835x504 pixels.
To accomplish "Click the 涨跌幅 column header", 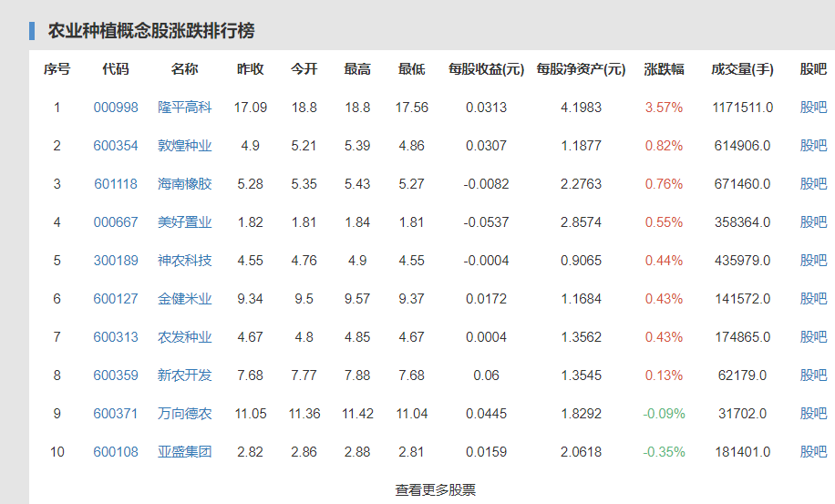I will [x=664, y=69].
